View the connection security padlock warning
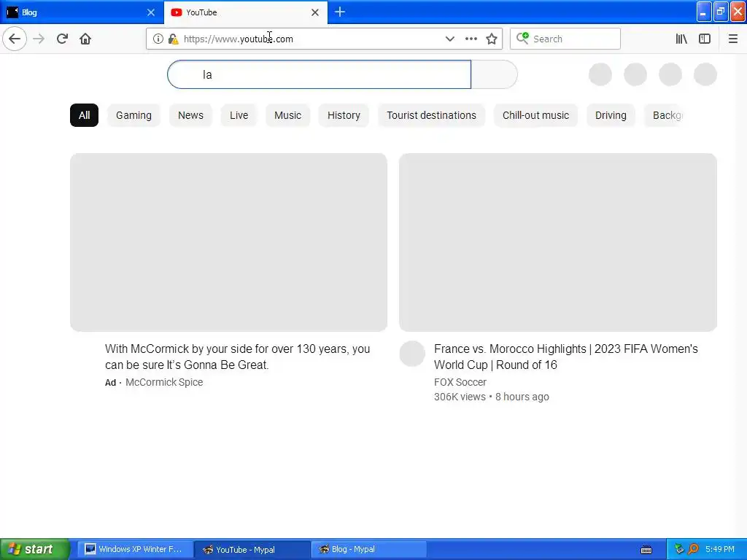Screen dimensions: 747x560 [x=174, y=39]
